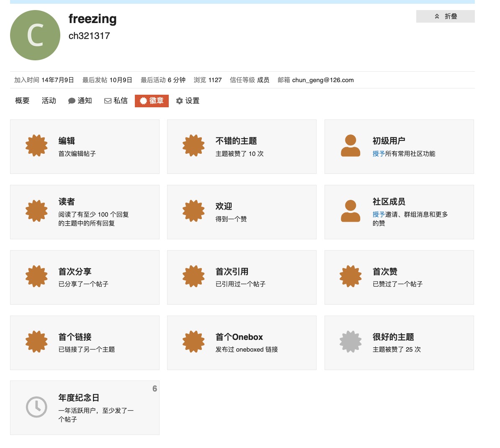
Task: Click description 已分享了一个帖子
Action: click(x=83, y=284)
